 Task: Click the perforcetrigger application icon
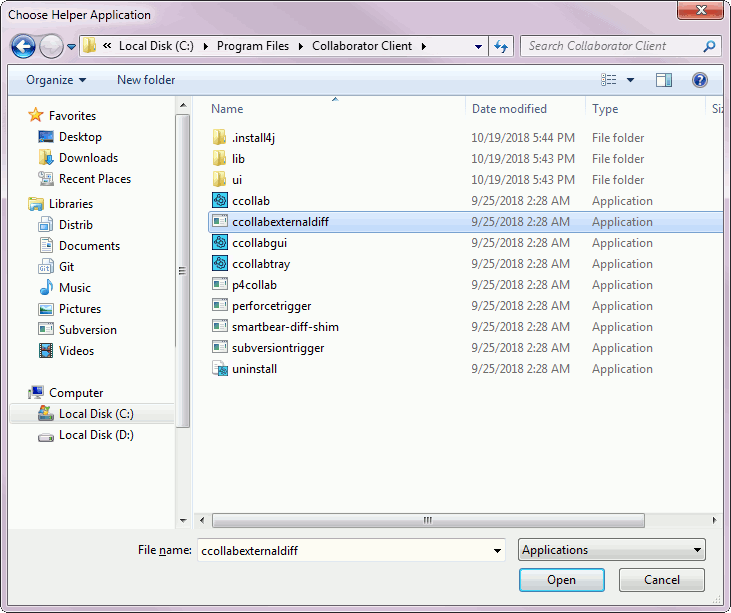220,305
